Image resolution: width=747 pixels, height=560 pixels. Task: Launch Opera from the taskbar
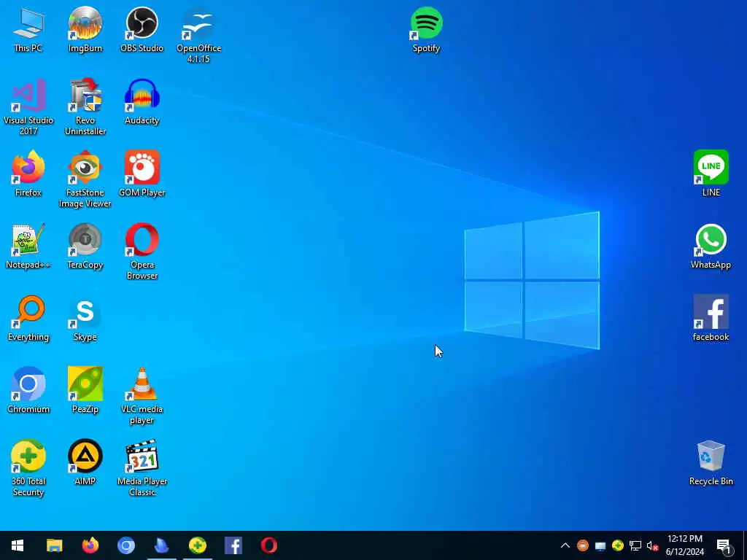[x=269, y=545]
